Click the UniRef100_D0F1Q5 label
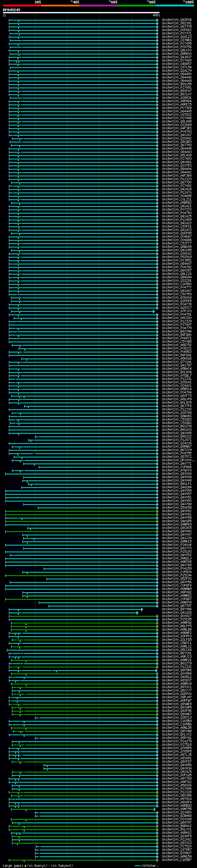The width and height of the screenshot is (197, 868). click(x=176, y=775)
